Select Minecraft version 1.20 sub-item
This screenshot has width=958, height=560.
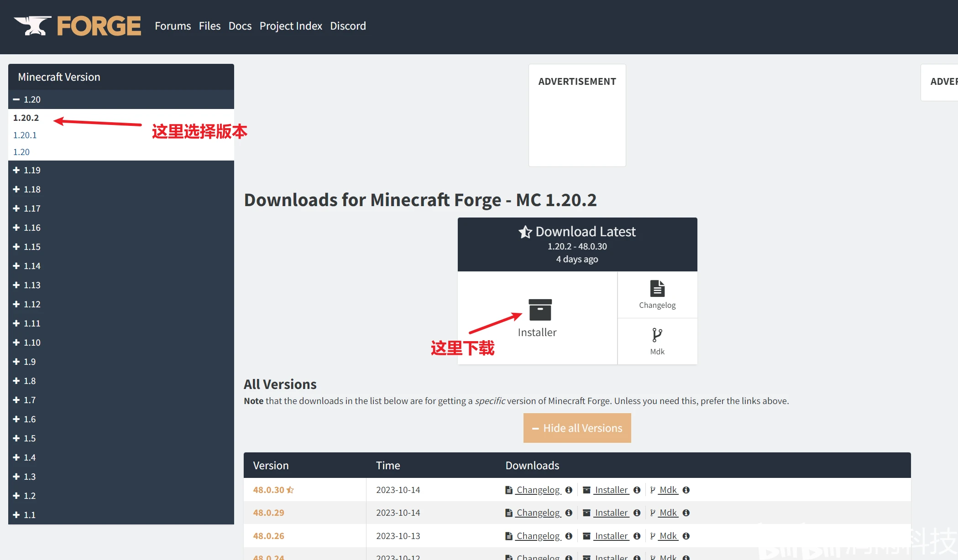point(21,152)
